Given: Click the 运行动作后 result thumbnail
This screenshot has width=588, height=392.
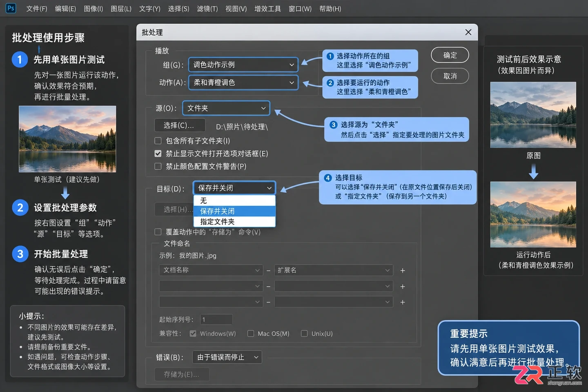Looking at the screenshot, I should 533,214.
